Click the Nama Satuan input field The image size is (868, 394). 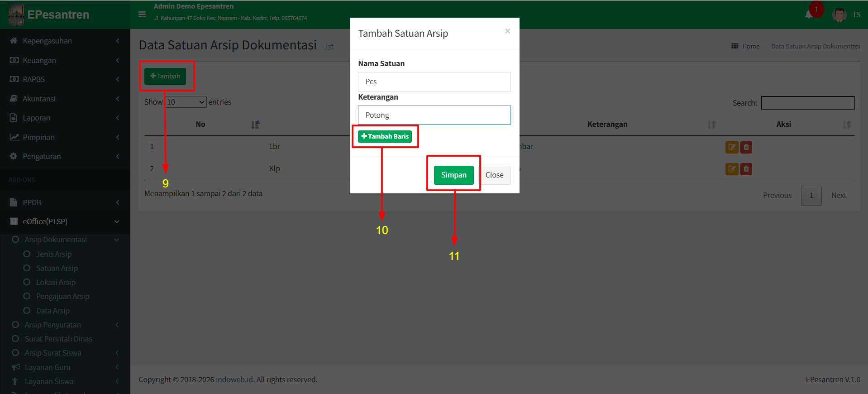(x=434, y=82)
